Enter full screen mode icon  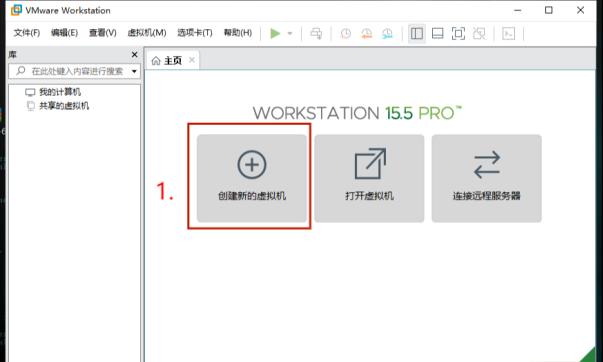click(x=458, y=33)
